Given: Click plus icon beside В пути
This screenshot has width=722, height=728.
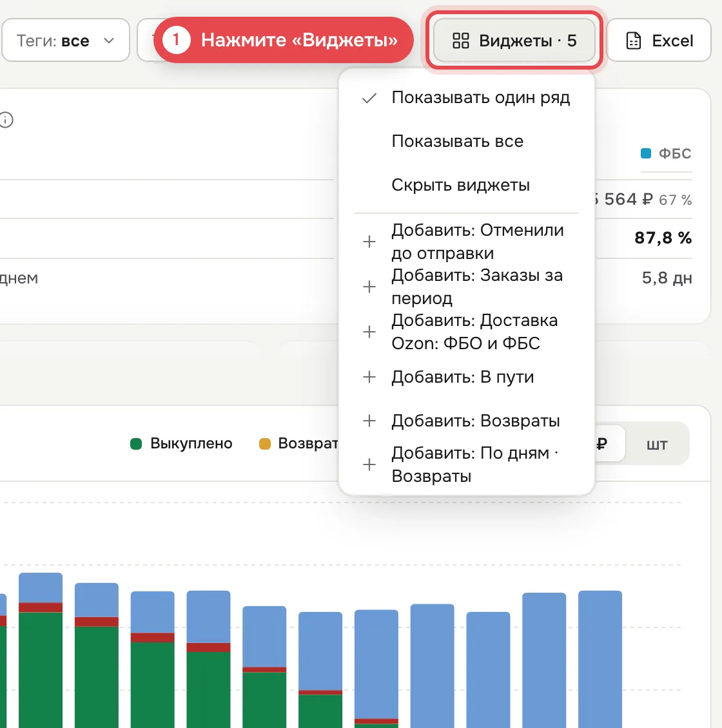Looking at the screenshot, I should click(369, 376).
